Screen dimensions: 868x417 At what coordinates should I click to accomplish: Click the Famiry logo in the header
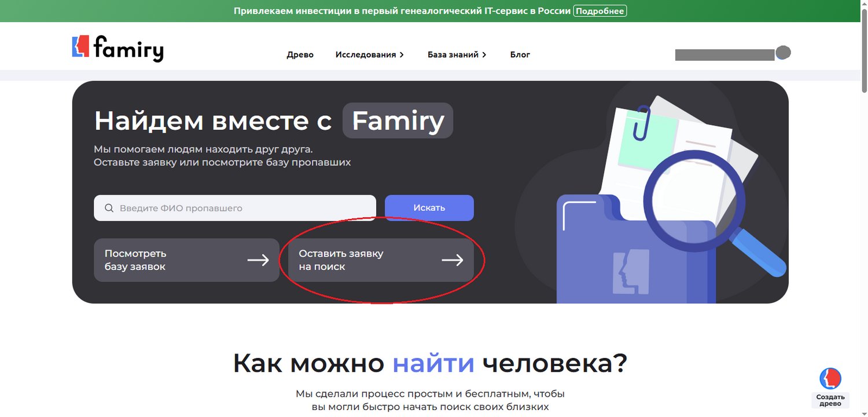[x=117, y=49]
